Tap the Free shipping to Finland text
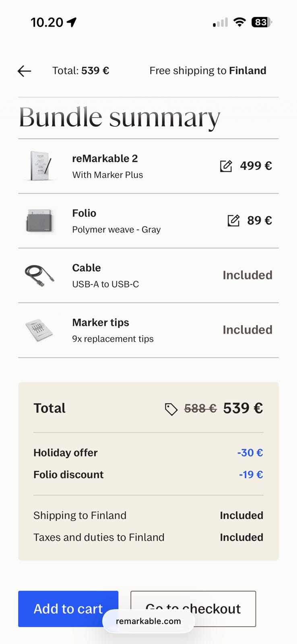Screen dimensions: 297x644 coord(208,71)
